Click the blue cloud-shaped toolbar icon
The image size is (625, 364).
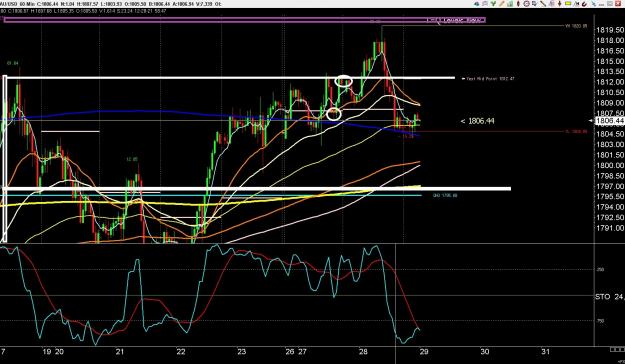476,4
